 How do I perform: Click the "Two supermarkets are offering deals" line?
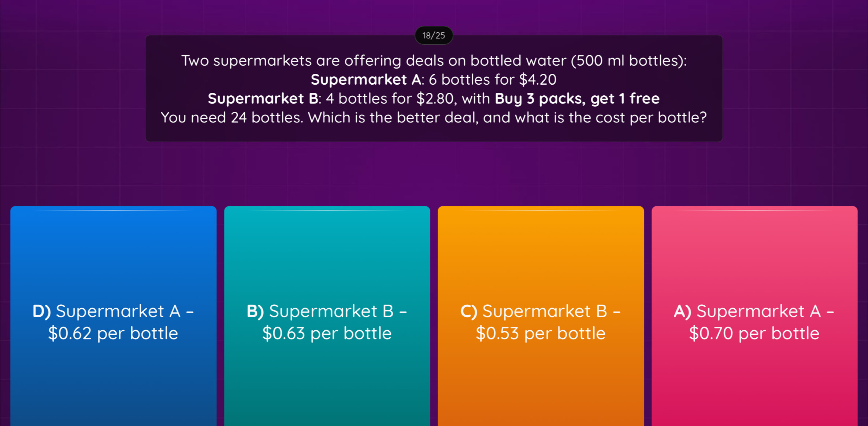click(x=434, y=60)
